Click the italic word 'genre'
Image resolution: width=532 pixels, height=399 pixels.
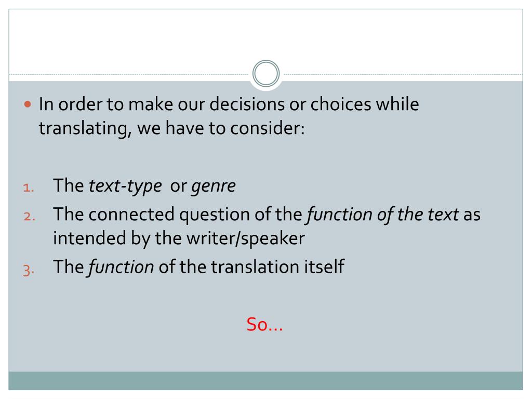(x=214, y=187)
